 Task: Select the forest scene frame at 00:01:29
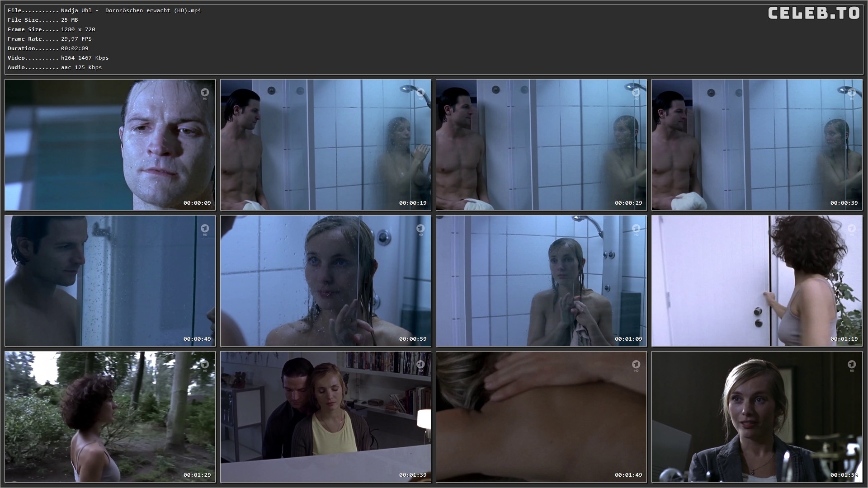click(x=110, y=417)
